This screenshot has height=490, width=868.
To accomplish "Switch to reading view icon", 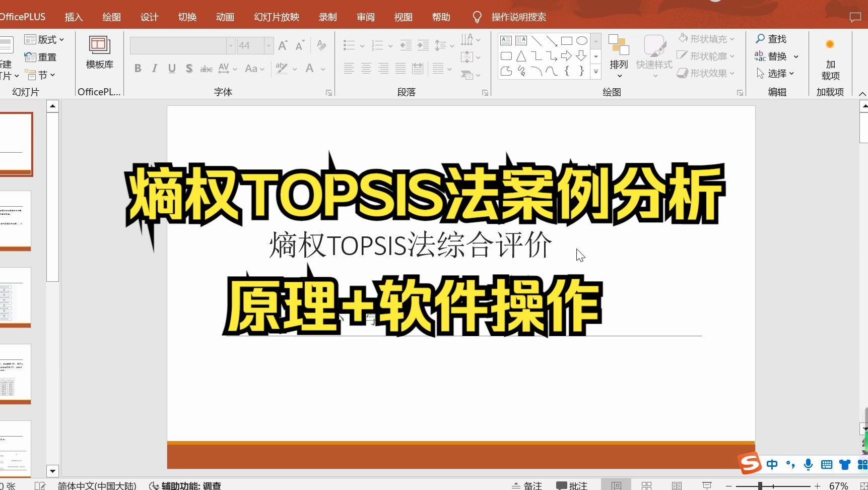I will (x=677, y=486).
